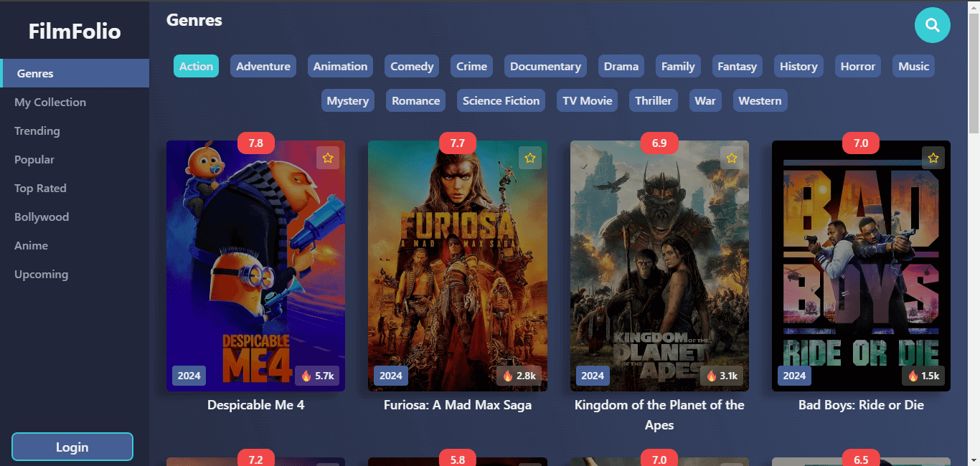Open the Trending section
The image size is (980, 466).
point(75,130)
